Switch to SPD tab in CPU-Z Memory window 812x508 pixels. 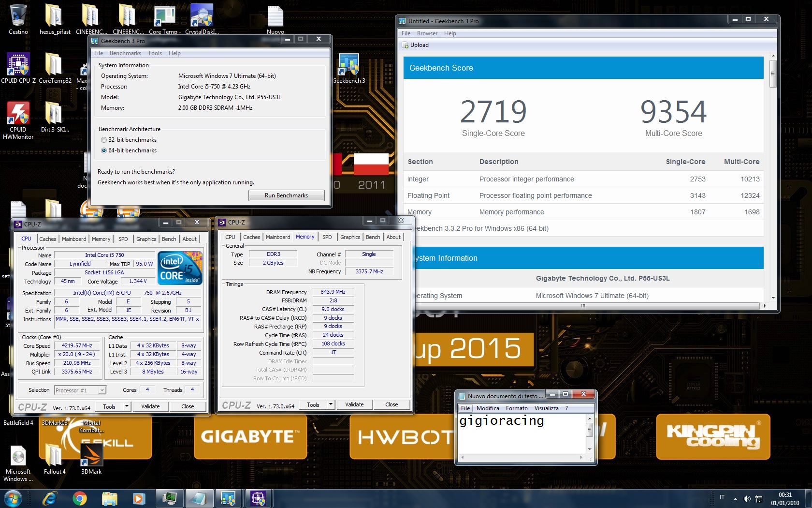327,237
